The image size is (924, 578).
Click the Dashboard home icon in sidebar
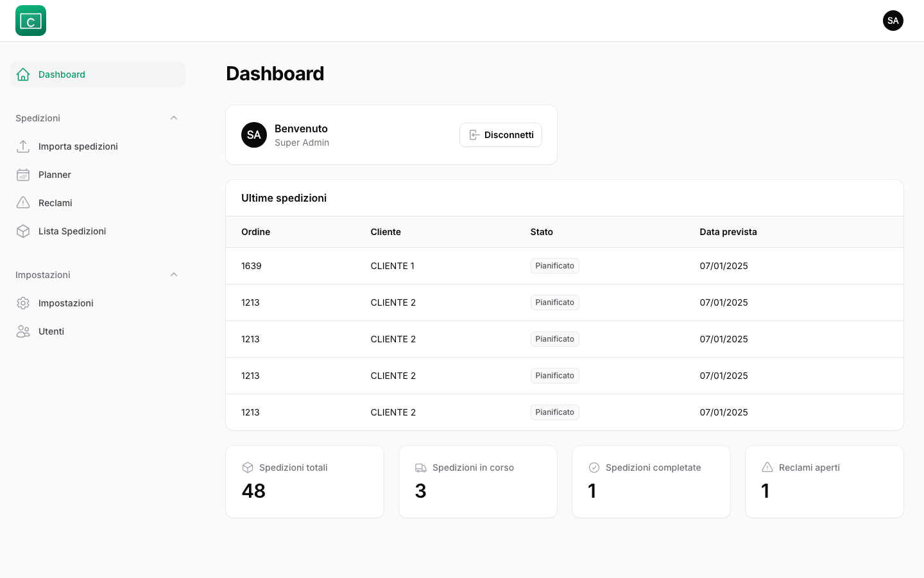23,74
